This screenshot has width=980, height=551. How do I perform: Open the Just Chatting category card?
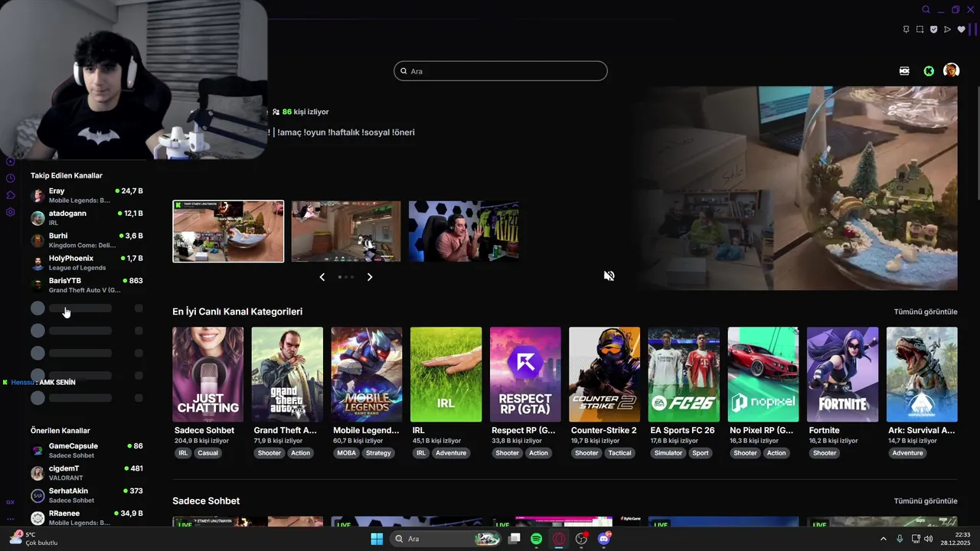(207, 374)
